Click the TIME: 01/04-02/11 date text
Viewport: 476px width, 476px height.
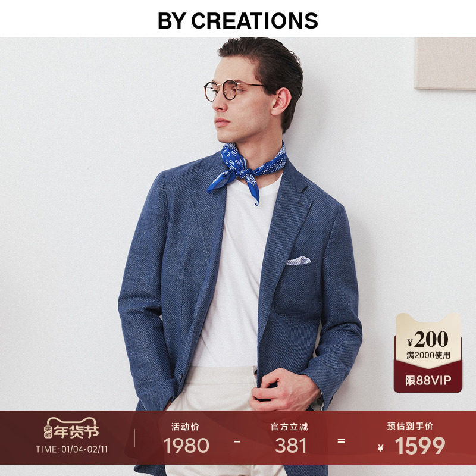pos(71,449)
